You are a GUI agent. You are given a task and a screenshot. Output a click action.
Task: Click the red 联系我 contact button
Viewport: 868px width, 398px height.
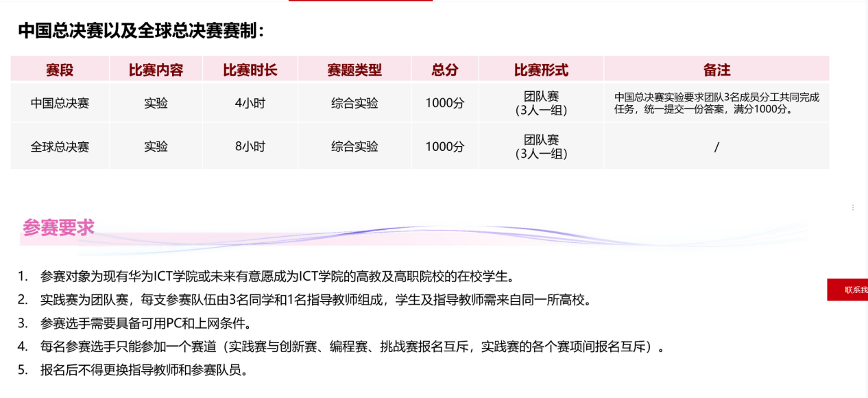tap(849, 290)
